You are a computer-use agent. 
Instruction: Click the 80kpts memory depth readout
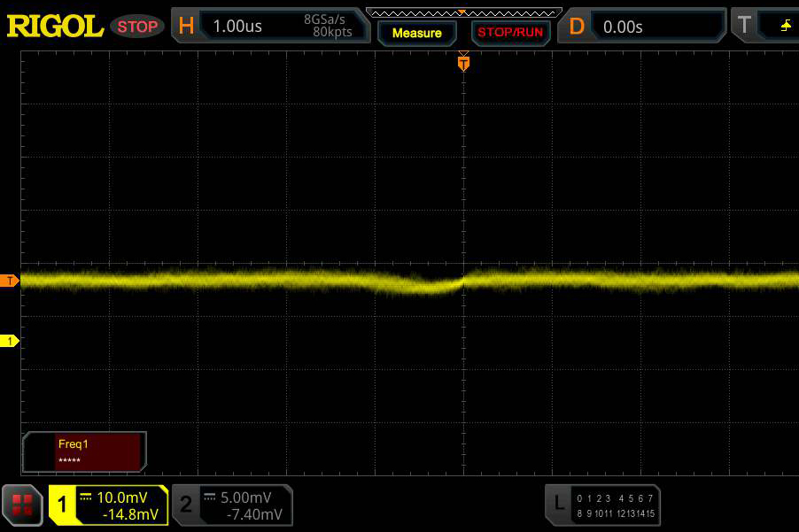coord(332,32)
